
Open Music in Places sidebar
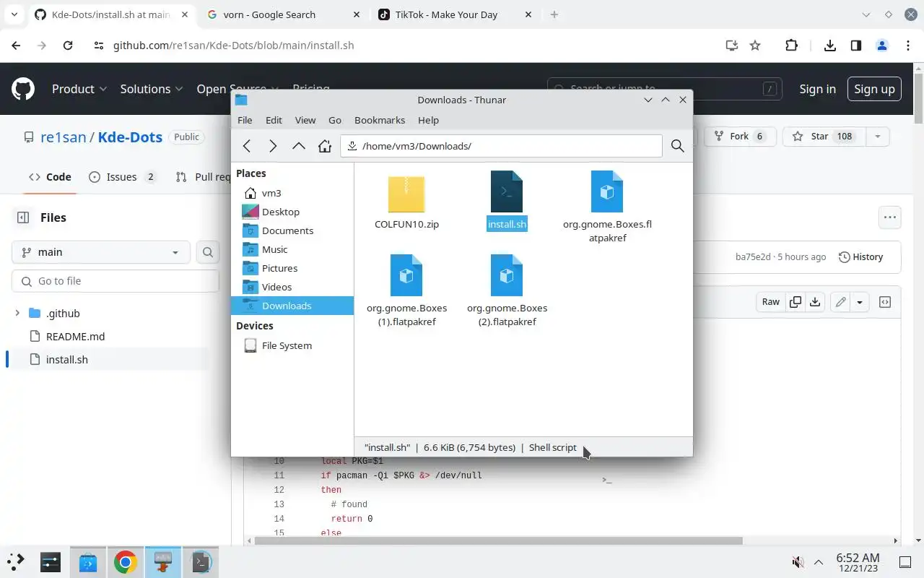pos(292,249)
